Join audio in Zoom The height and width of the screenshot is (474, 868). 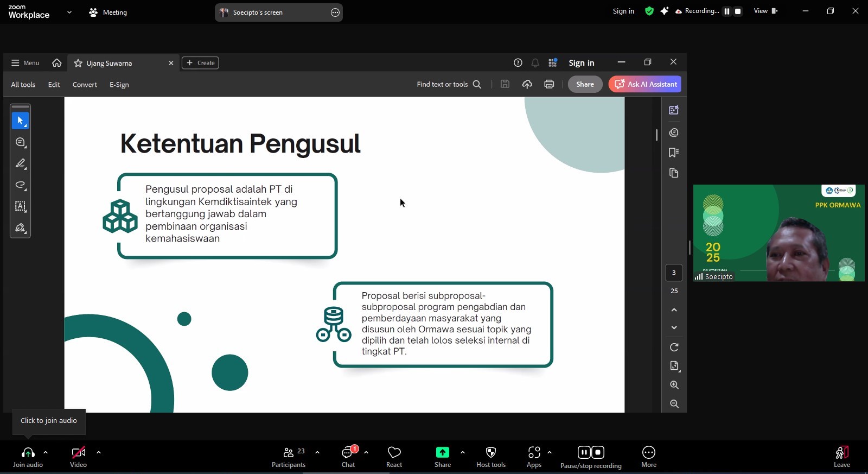tap(28, 457)
